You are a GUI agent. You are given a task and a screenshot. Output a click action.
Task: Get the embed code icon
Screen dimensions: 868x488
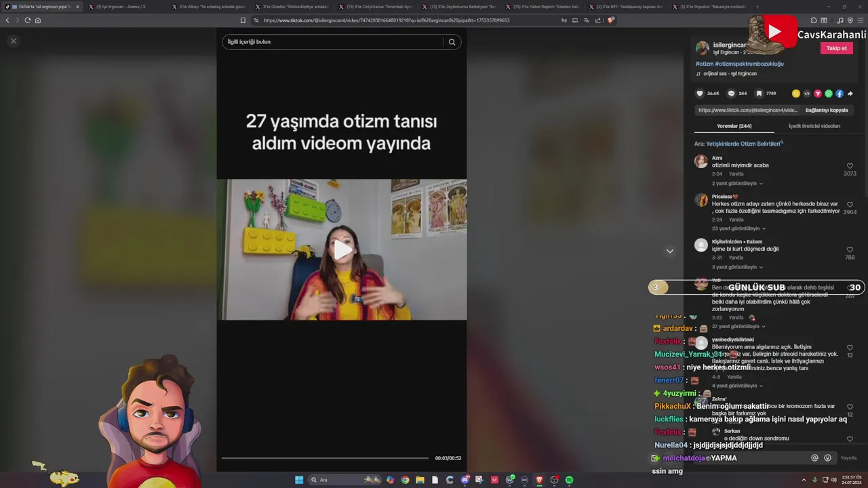[x=807, y=94]
